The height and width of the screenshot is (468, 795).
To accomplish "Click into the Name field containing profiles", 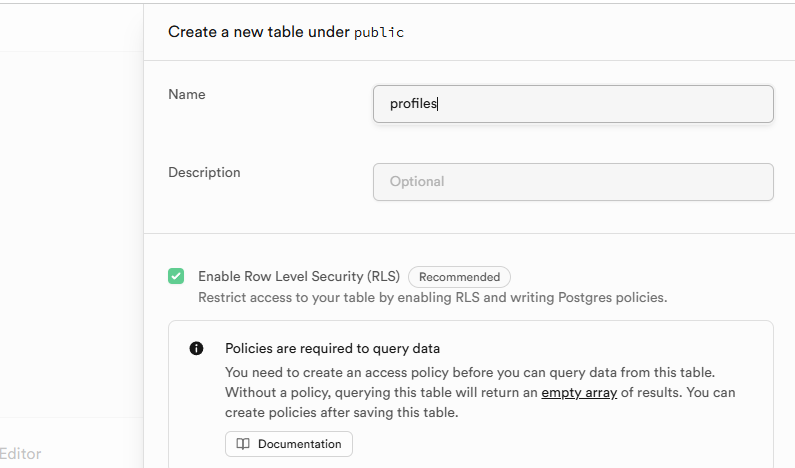I will [x=573, y=104].
